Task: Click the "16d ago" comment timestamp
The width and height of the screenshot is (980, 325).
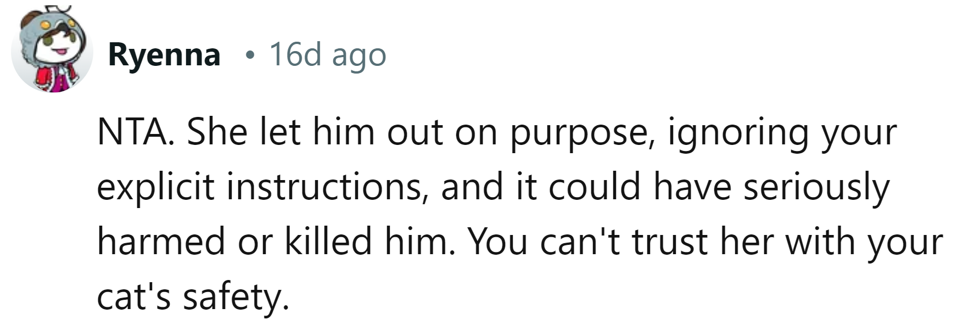Action: pyautogui.click(x=328, y=55)
